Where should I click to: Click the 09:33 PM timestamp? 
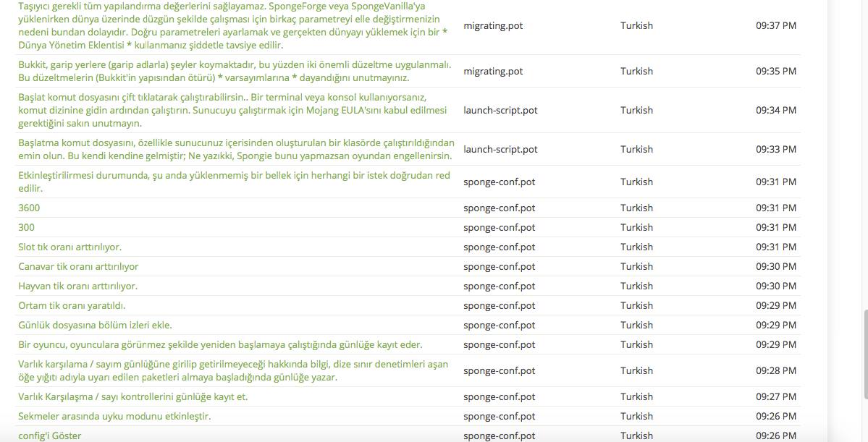point(776,149)
